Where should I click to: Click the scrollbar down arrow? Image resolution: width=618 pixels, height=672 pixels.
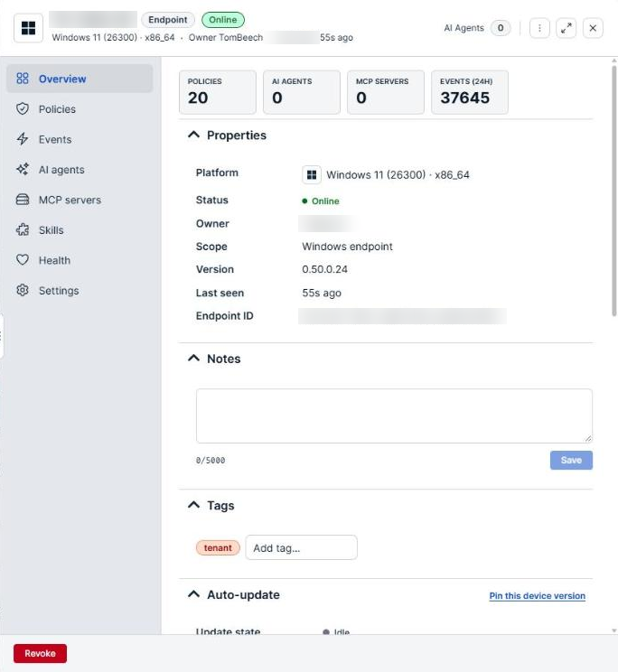(x=614, y=630)
